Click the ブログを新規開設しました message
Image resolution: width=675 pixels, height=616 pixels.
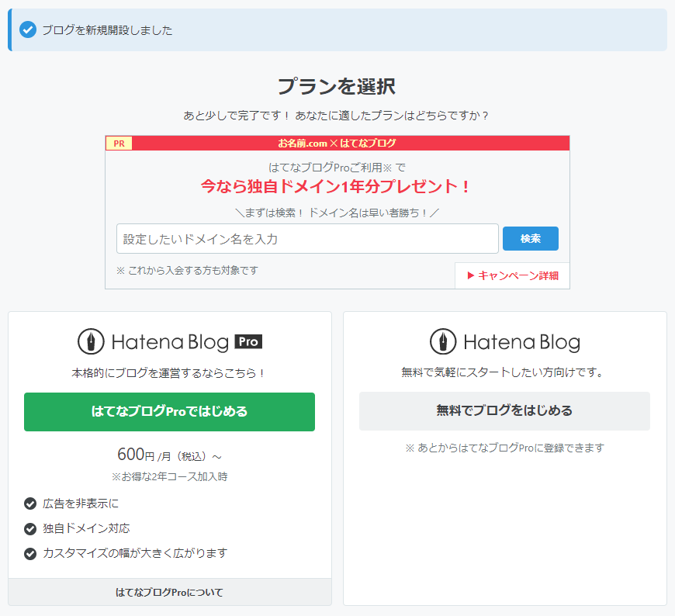pos(107,30)
